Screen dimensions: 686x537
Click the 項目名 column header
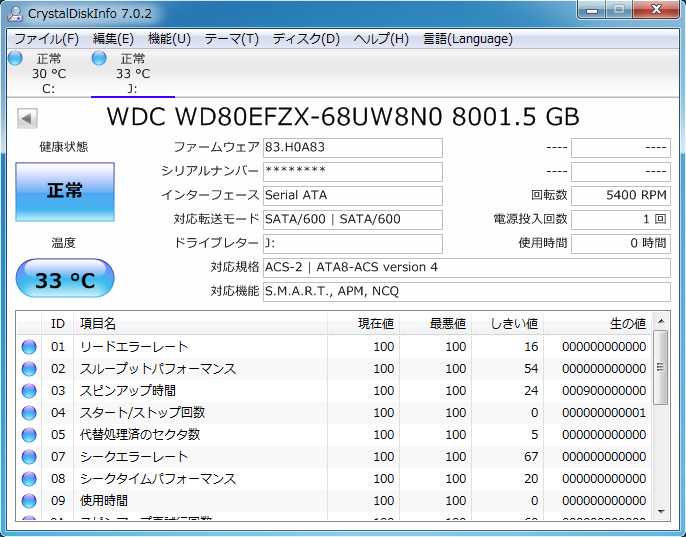(200, 324)
